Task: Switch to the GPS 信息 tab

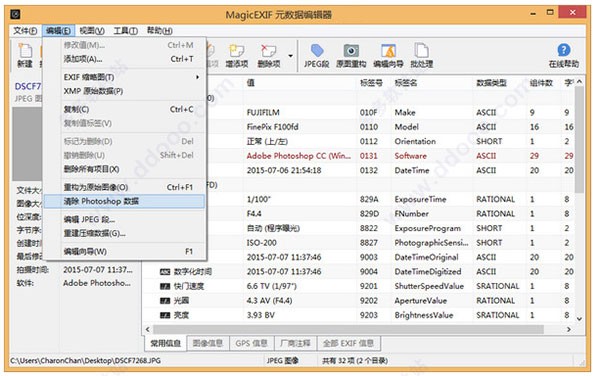Action: click(251, 343)
